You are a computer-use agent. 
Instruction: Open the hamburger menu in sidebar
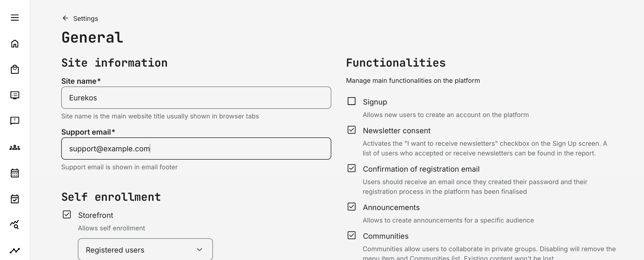(15, 18)
